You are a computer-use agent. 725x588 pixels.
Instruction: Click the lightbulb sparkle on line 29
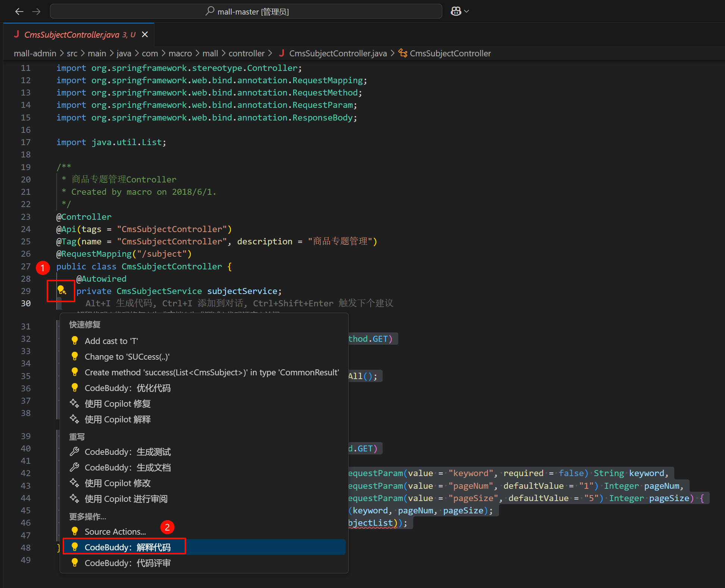click(x=62, y=290)
